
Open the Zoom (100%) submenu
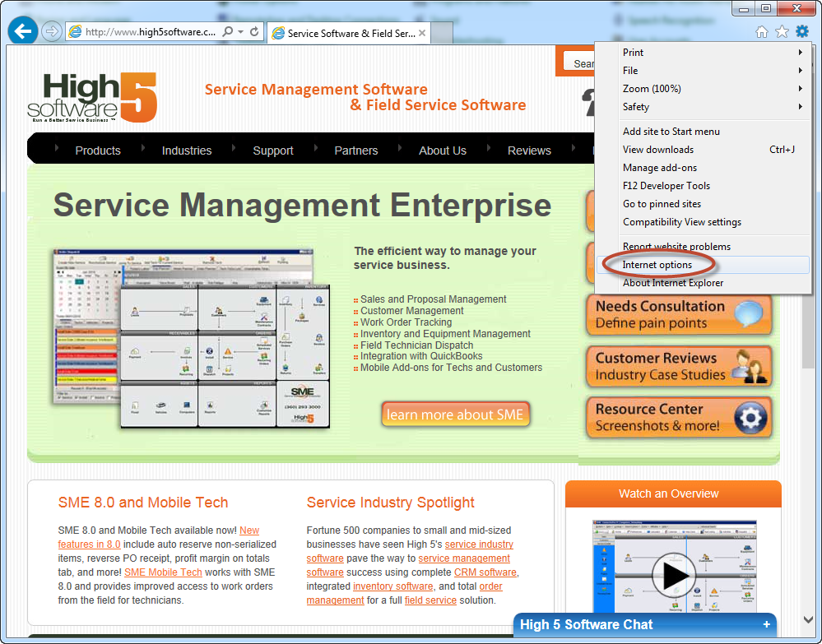coord(704,89)
